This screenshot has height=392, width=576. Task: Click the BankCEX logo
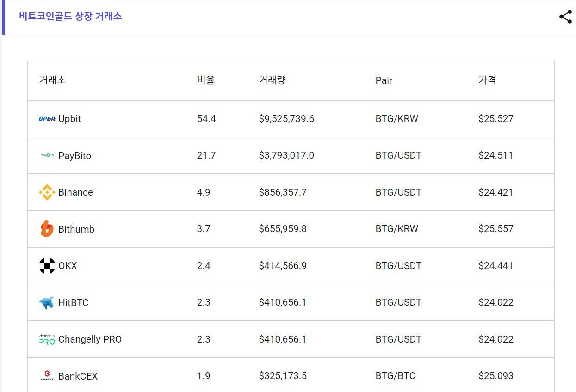pos(47,376)
